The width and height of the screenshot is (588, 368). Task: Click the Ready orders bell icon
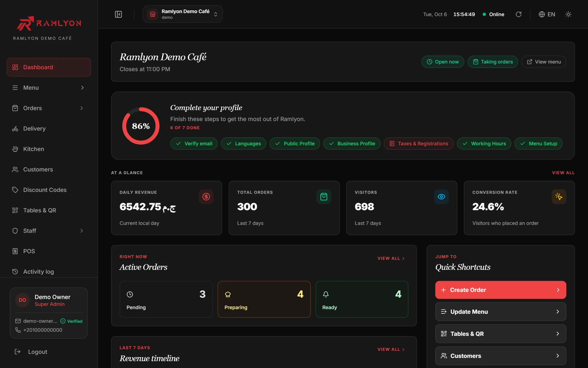tap(326, 294)
